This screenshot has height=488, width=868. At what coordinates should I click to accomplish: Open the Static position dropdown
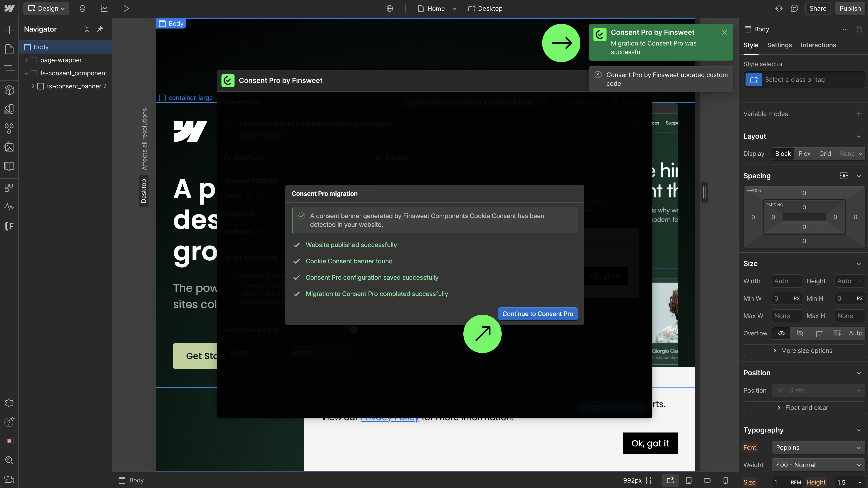pyautogui.click(x=818, y=390)
